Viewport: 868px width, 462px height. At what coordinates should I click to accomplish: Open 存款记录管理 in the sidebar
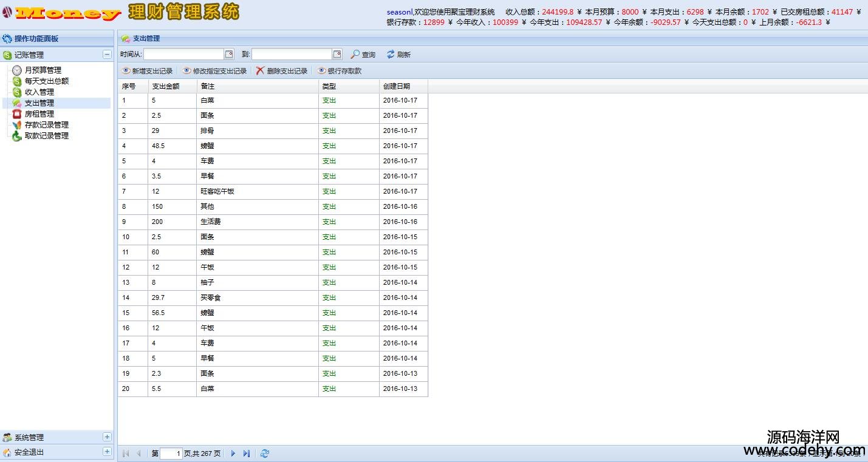[46, 125]
